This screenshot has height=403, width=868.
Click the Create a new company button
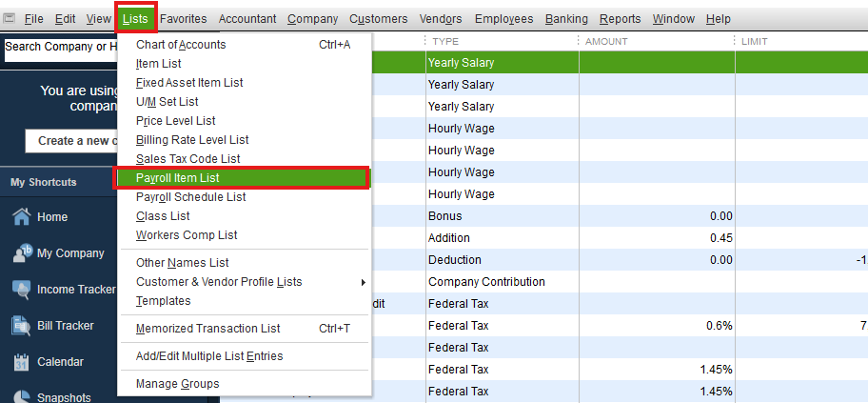click(x=76, y=141)
